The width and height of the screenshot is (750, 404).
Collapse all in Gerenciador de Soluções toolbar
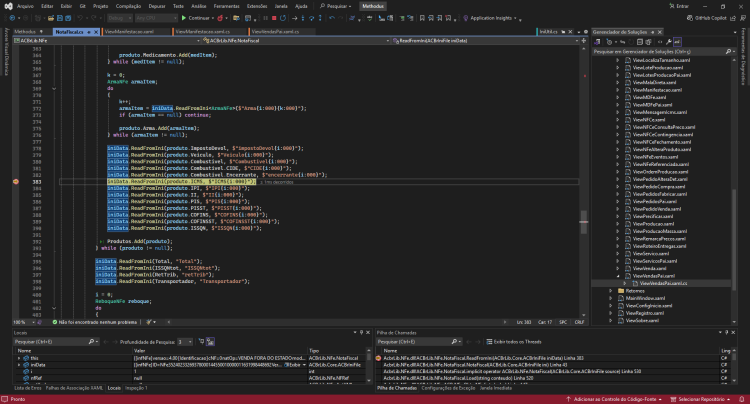pos(640,42)
